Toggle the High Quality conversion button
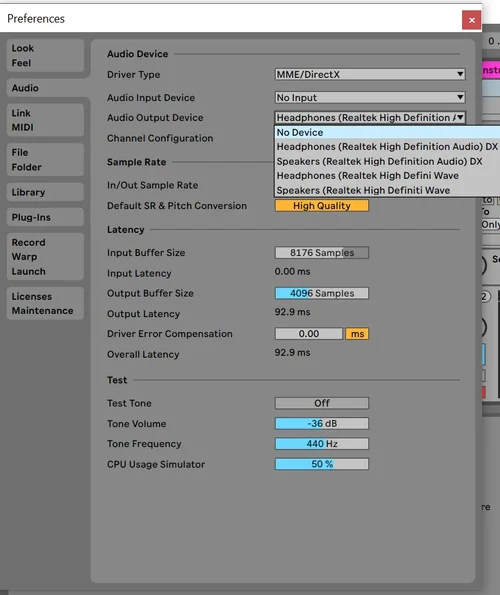The width and height of the screenshot is (500, 595). point(322,206)
